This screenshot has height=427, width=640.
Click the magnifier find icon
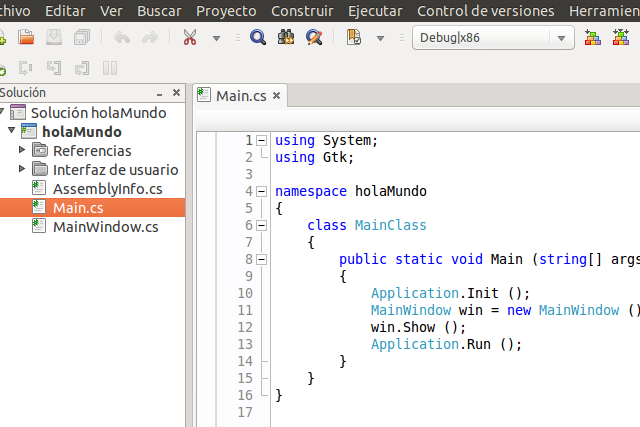258,38
